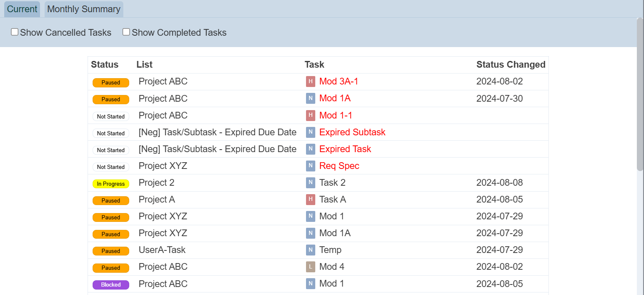Click the Not Started badge for Expired Task

pos(111,150)
